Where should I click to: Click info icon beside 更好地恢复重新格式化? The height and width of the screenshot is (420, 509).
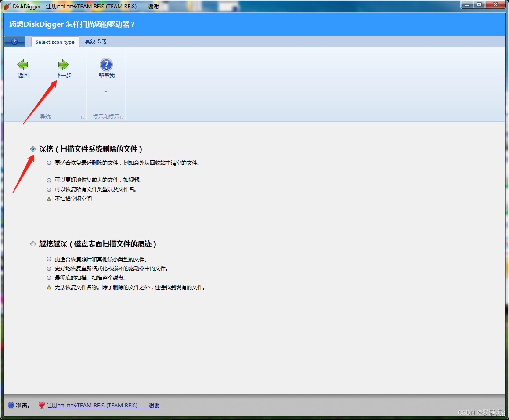(x=49, y=268)
